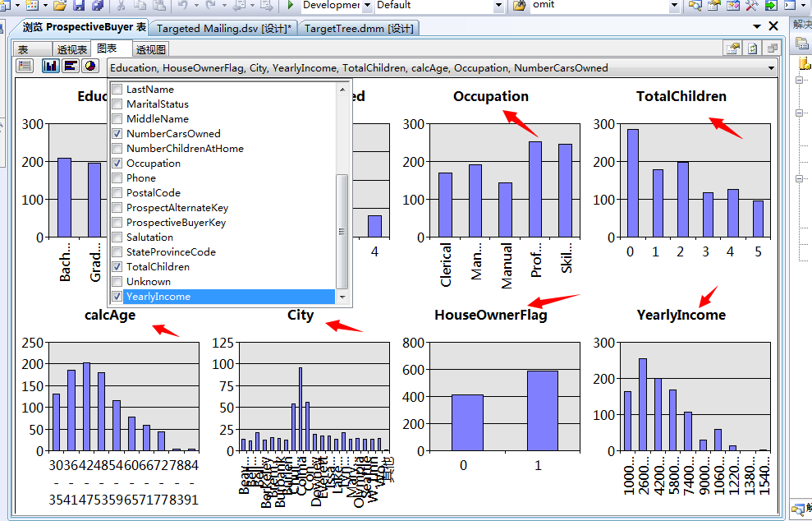Switch to the 透视图 view tab
The image size is (812, 521).
coord(151,49)
